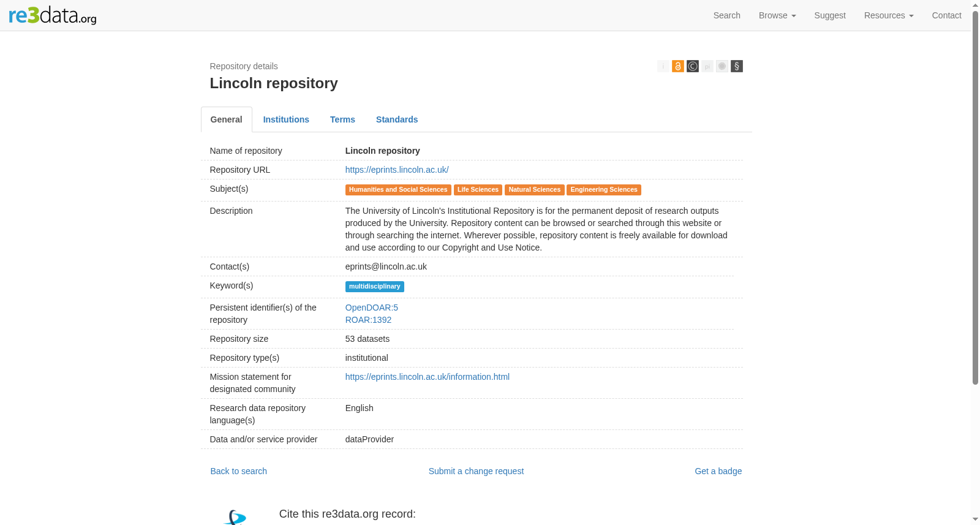Click the faded 'pi' persistent identifier icon
The height and width of the screenshot is (525, 980).
pyautogui.click(x=707, y=66)
